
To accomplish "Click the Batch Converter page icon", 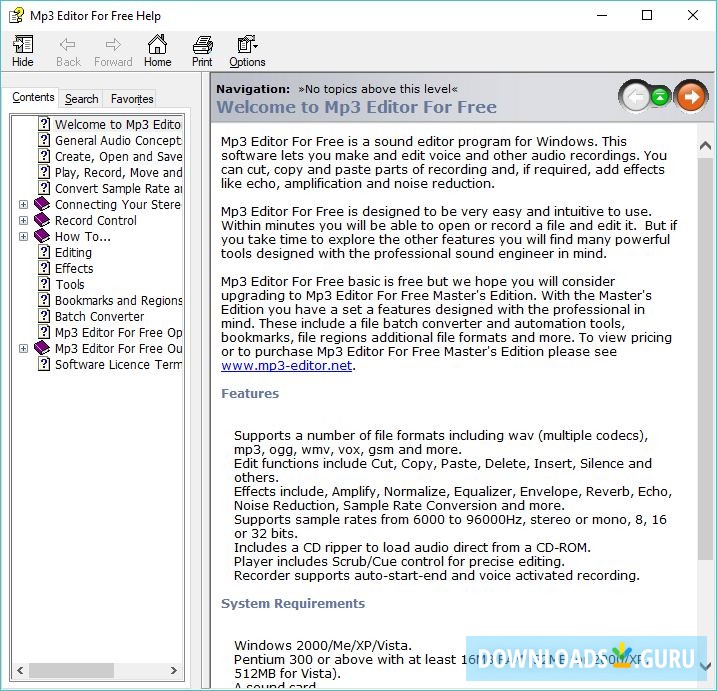I will pyautogui.click(x=44, y=316).
